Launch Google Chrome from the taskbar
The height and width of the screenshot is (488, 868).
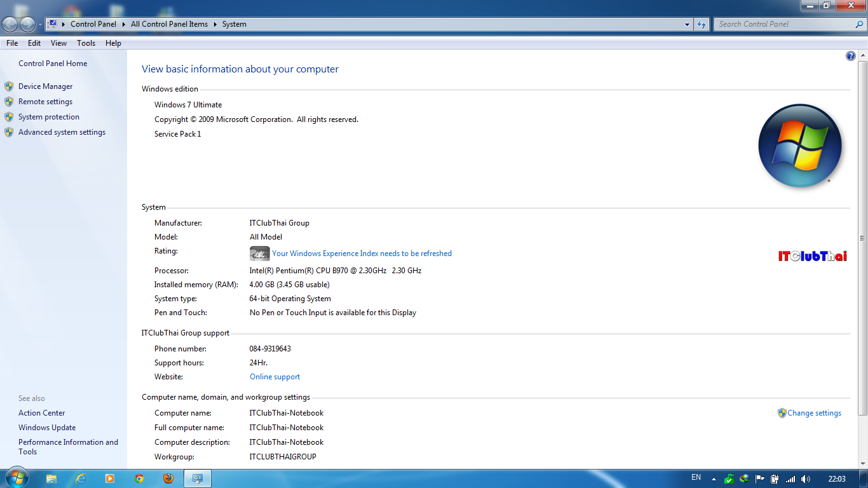click(139, 478)
